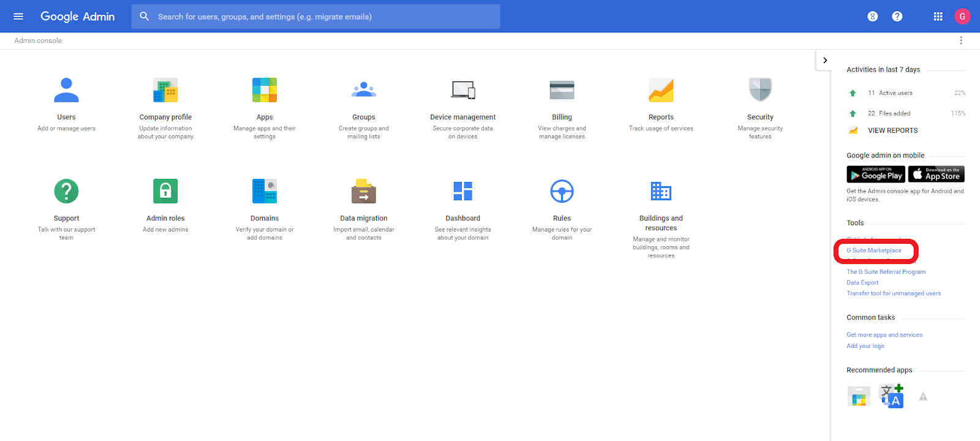
Task: Open the hourglass tasks icon in header
Action: coord(873,17)
